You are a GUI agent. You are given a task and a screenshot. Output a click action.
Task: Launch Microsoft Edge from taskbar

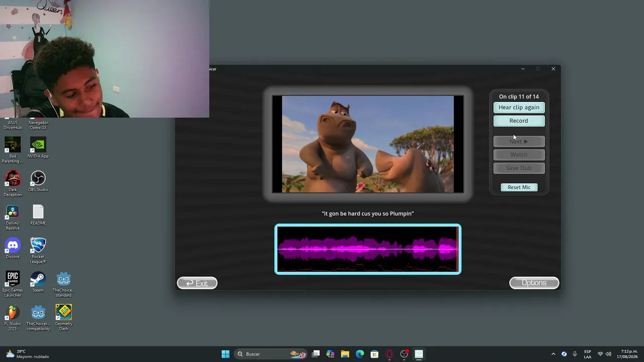tap(360, 354)
